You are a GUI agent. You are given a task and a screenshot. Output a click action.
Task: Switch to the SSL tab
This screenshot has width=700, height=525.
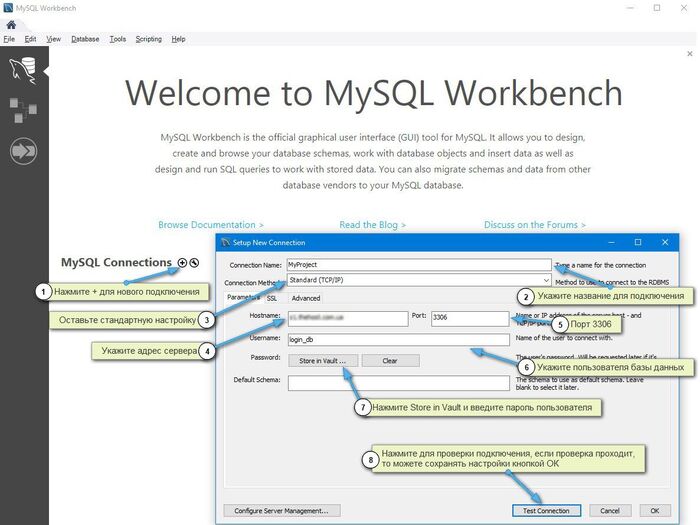[x=271, y=298]
